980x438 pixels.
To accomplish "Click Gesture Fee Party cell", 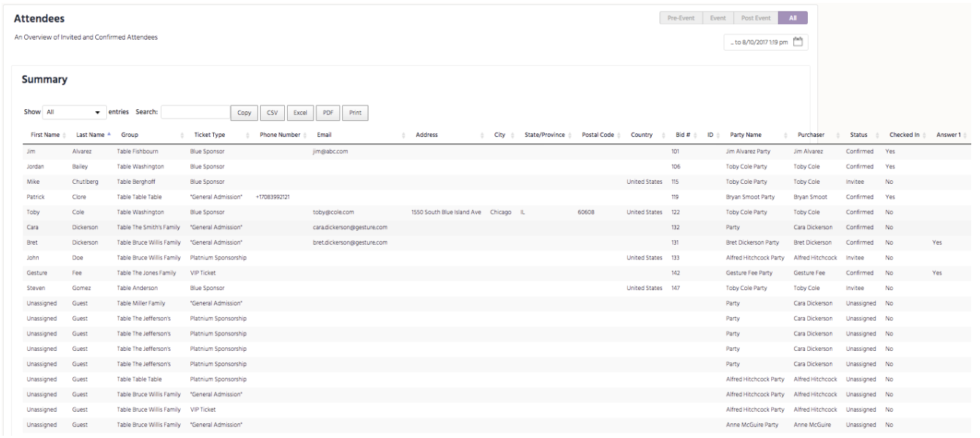I will tap(750, 272).
